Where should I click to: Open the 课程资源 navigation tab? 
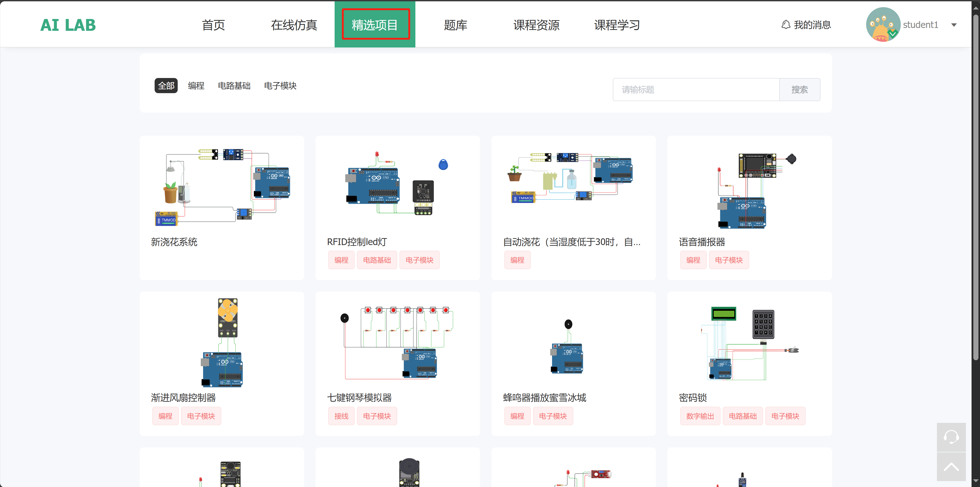point(536,25)
